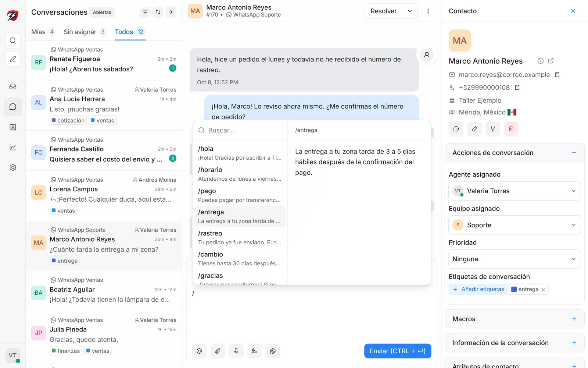Click the red delete contact trash button
Viewport: 588px width, 368px height.
coord(511,129)
